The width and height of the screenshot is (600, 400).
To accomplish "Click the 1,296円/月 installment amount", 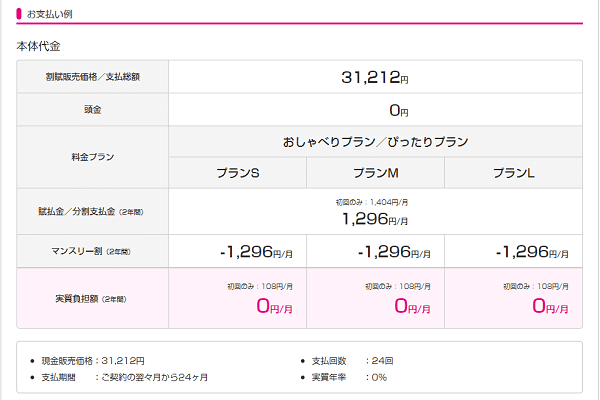I will click(x=375, y=217).
